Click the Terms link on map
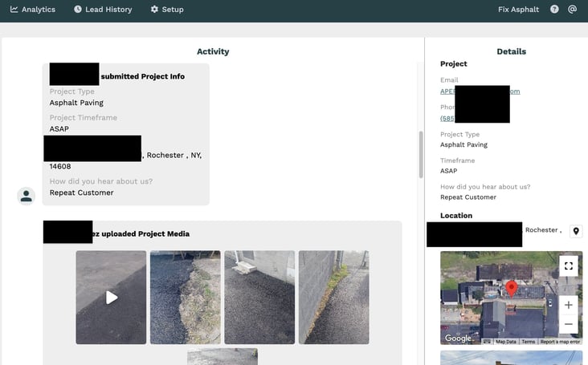Image resolution: width=588 pixels, height=365 pixels. (x=528, y=342)
